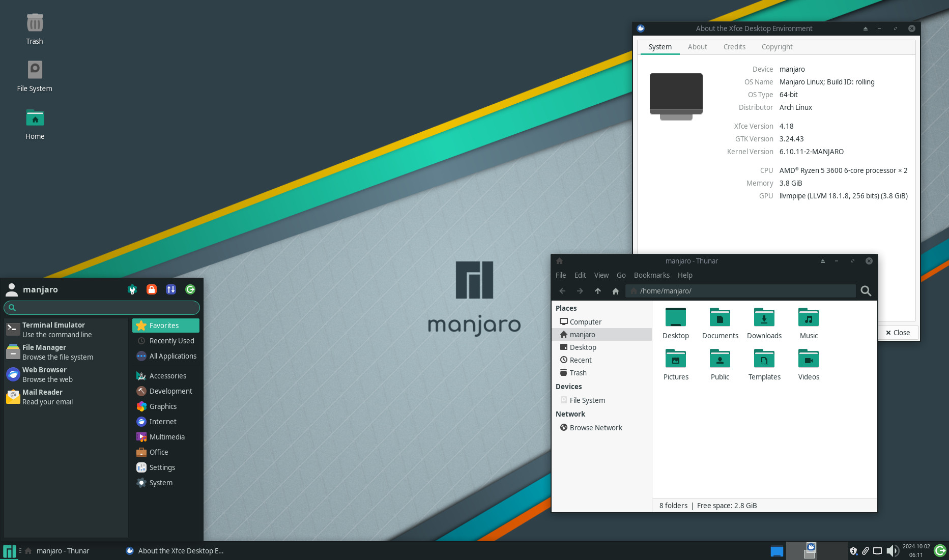Click About the Xfce Desktop taskbar button

175,551
